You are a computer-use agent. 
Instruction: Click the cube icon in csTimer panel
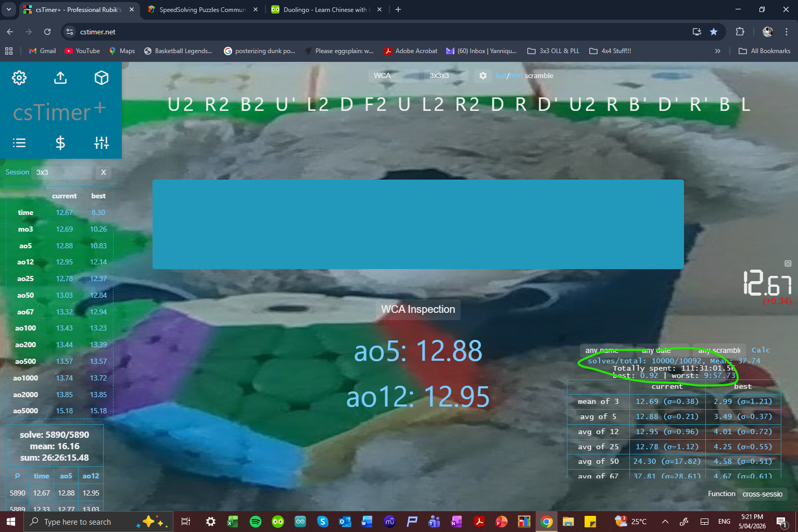coord(102,78)
